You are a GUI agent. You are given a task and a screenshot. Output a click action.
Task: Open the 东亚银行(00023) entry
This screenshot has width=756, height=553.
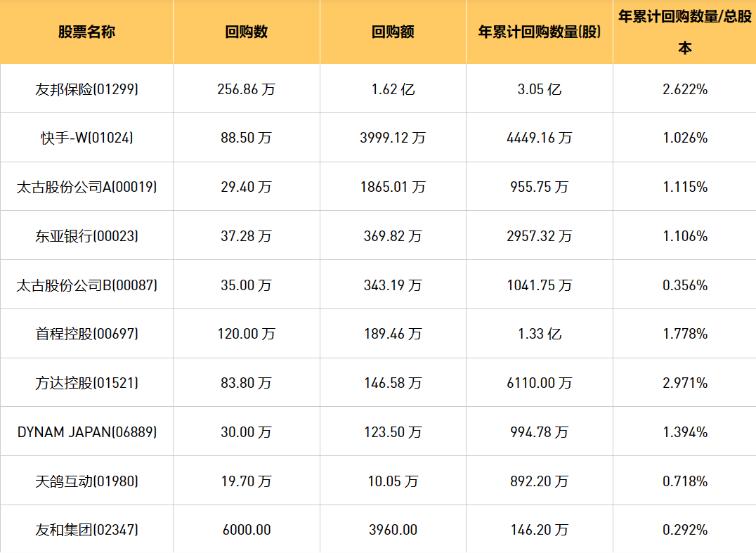tap(86, 236)
